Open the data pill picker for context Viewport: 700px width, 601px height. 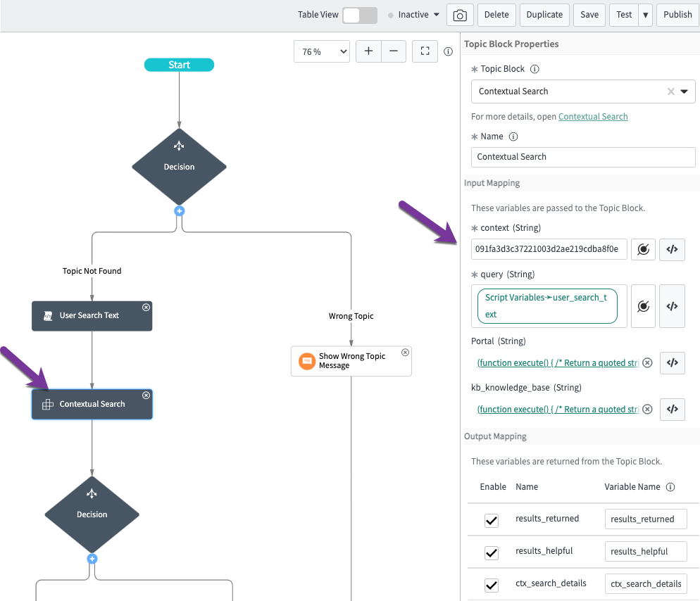[x=642, y=249]
